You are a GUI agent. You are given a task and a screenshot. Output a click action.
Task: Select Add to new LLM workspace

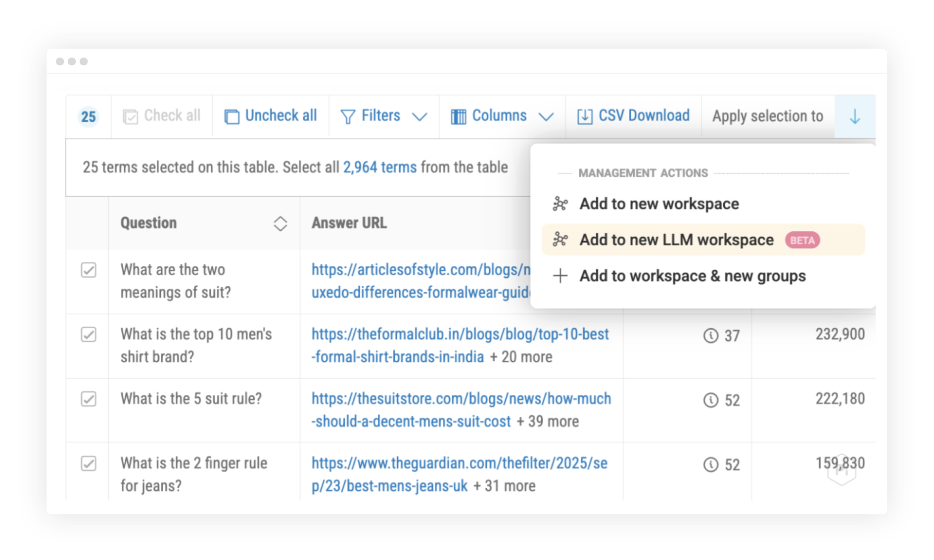(x=676, y=240)
